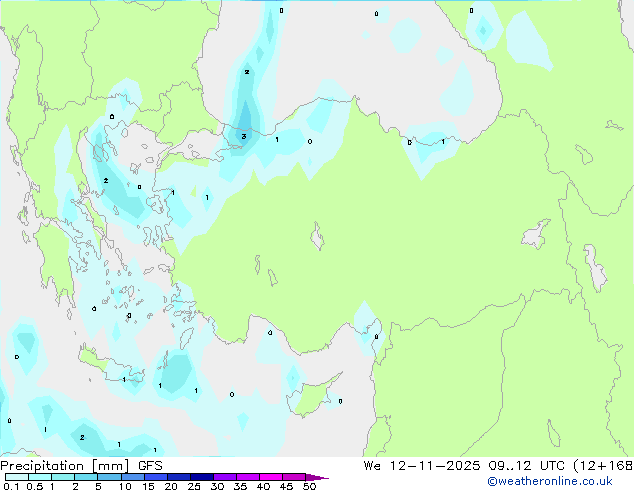Viewport: 634px width, 490px height.
Task: Click the "We 12-11-2025" date text
Action: click(x=422, y=466)
